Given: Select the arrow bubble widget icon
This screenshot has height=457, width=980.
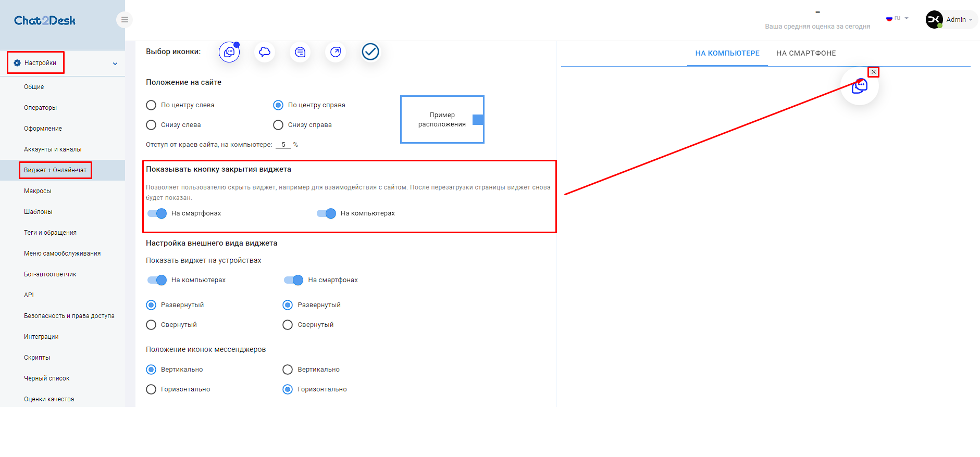Looking at the screenshot, I should [x=336, y=52].
